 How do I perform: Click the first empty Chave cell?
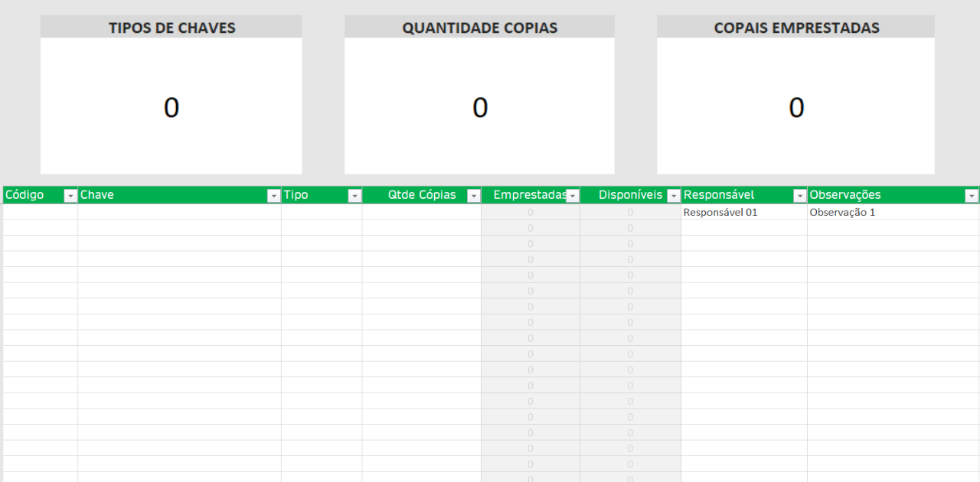[x=179, y=212]
